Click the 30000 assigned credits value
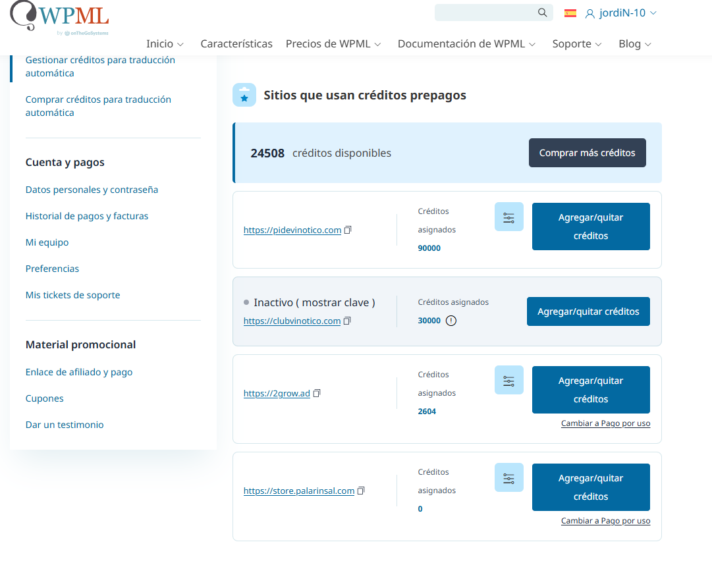 429,321
